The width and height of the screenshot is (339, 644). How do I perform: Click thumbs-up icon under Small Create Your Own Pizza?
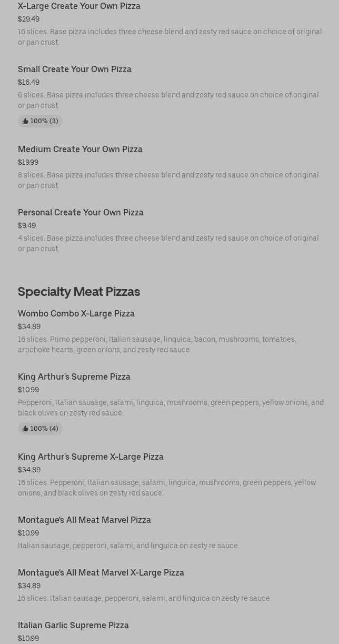pyautogui.click(x=25, y=121)
